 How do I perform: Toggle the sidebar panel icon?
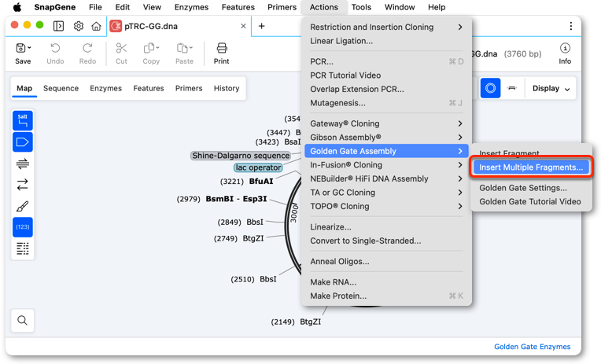58,26
